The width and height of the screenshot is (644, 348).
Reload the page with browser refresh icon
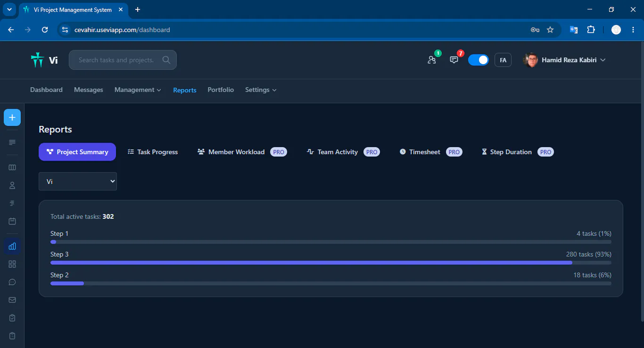pos(45,30)
